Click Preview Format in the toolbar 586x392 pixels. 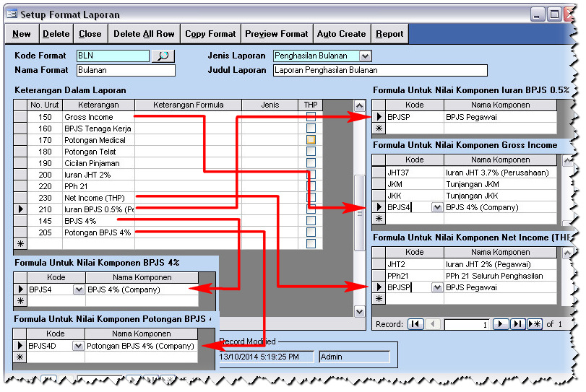[x=276, y=33]
